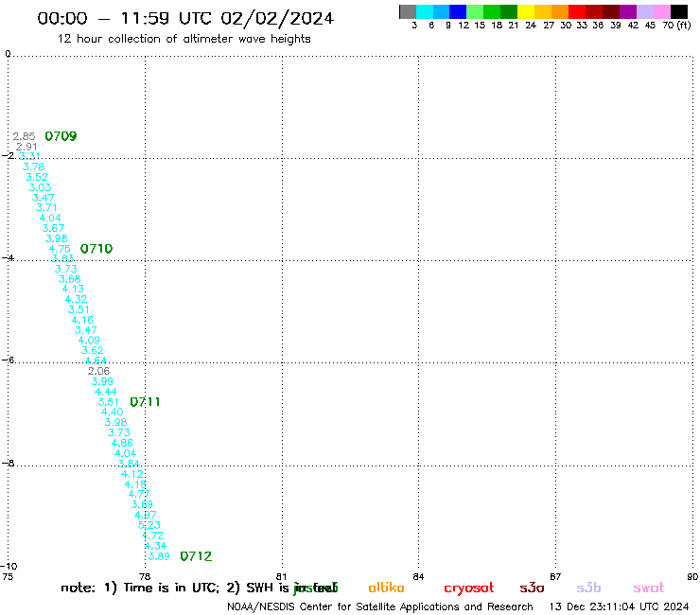
Task: Click the orange 30 ft legend swatch
Action: tap(560, 11)
